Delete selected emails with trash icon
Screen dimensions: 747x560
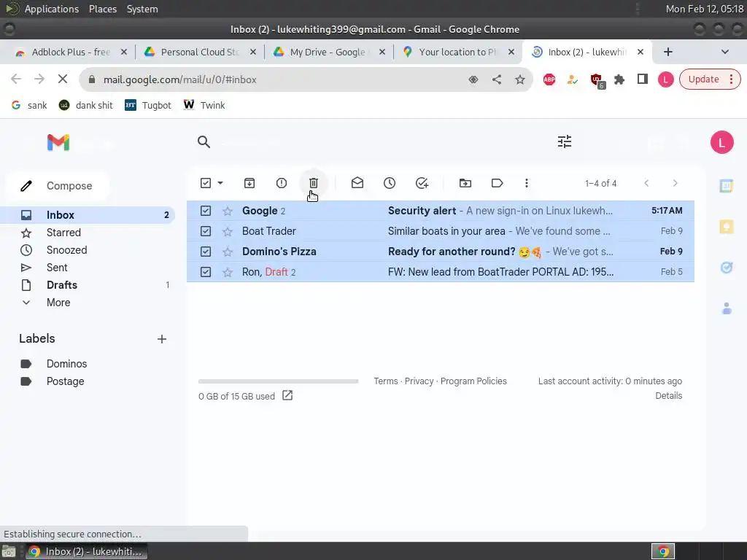[314, 183]
